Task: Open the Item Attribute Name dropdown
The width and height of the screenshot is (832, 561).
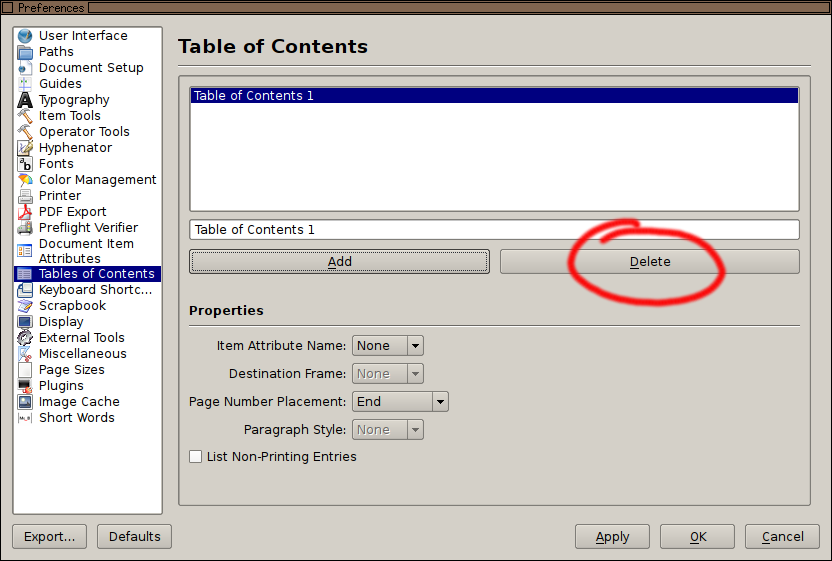Action: [x=387, y=346]
